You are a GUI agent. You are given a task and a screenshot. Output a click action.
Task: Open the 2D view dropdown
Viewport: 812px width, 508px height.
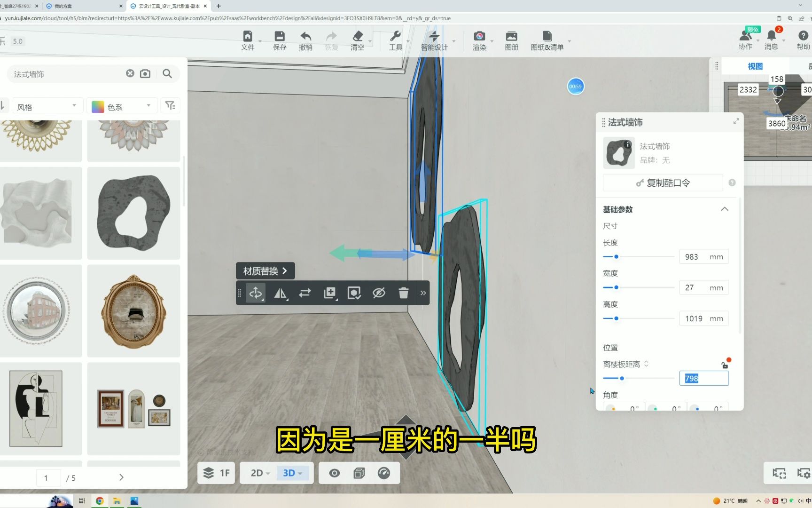click(260, 473)
